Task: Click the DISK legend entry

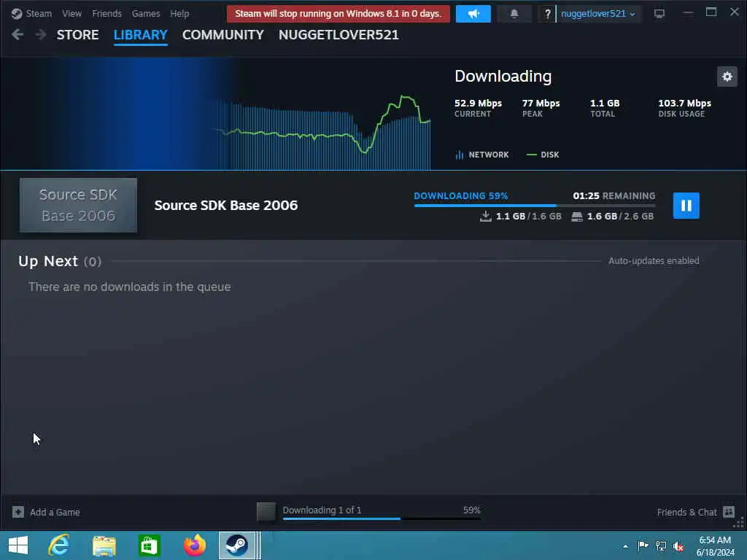Action: click(543, 155)
